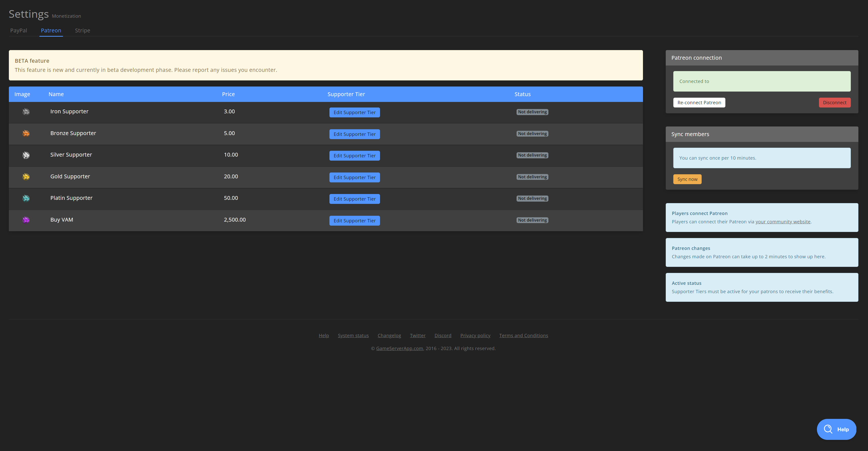Edit Supporter Tier for Buy VAM

[354, 221]
